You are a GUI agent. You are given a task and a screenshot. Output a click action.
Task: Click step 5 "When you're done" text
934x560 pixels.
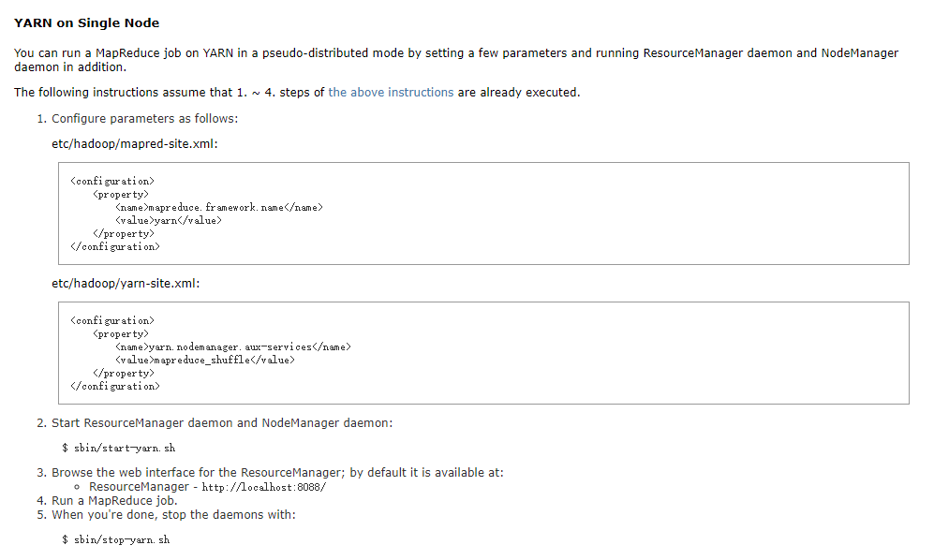pos(173,515)
